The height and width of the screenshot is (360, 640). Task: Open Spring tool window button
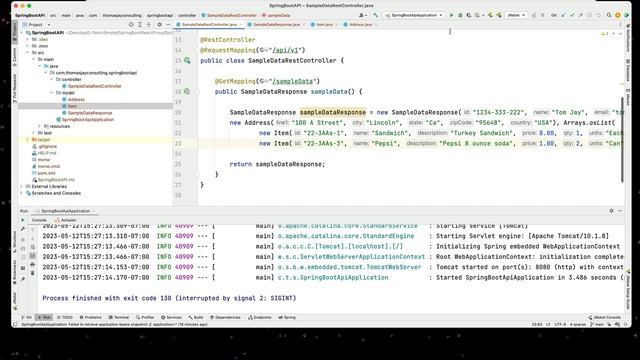[x=287, y=317]
